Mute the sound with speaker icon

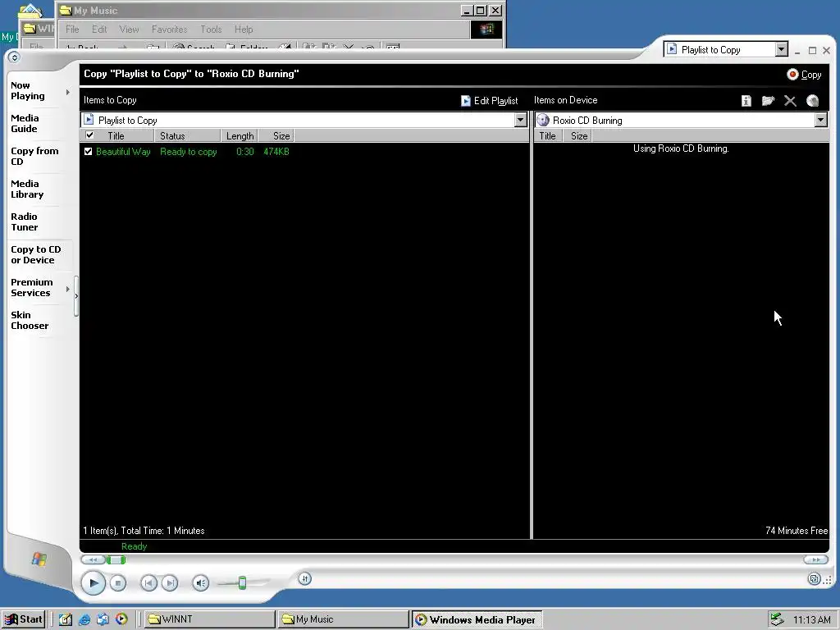(x=200, y=583)
